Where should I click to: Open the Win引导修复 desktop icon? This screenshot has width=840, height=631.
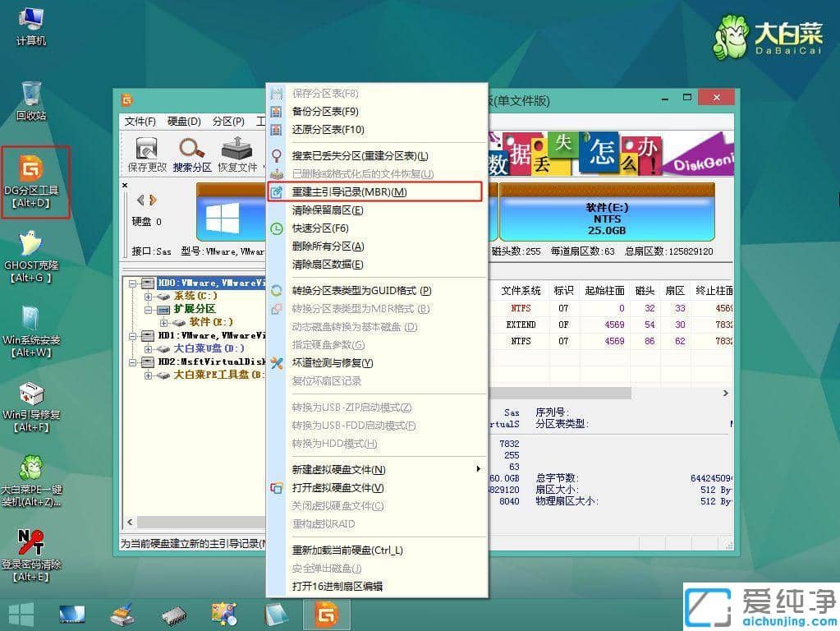33,394
